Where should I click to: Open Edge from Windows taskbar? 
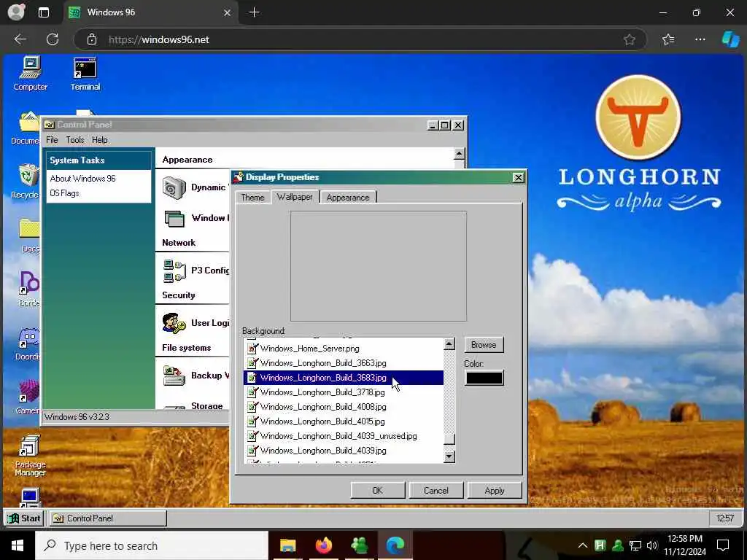[395, 545]
